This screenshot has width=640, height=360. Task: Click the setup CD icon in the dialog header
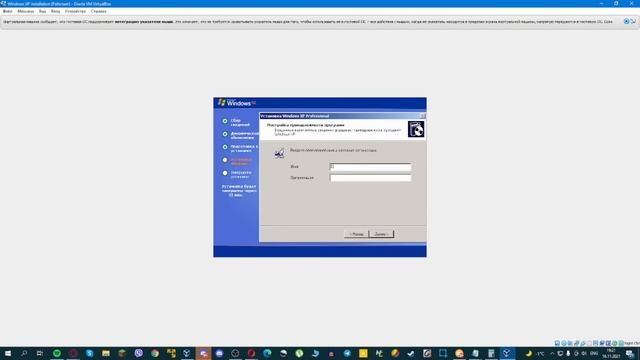point(416,129)
